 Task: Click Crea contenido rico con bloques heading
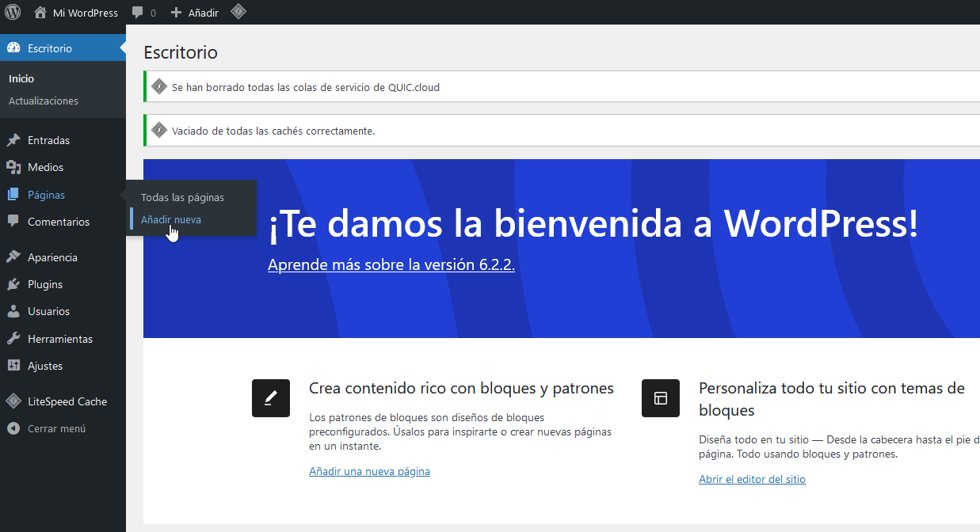(461, 388)
